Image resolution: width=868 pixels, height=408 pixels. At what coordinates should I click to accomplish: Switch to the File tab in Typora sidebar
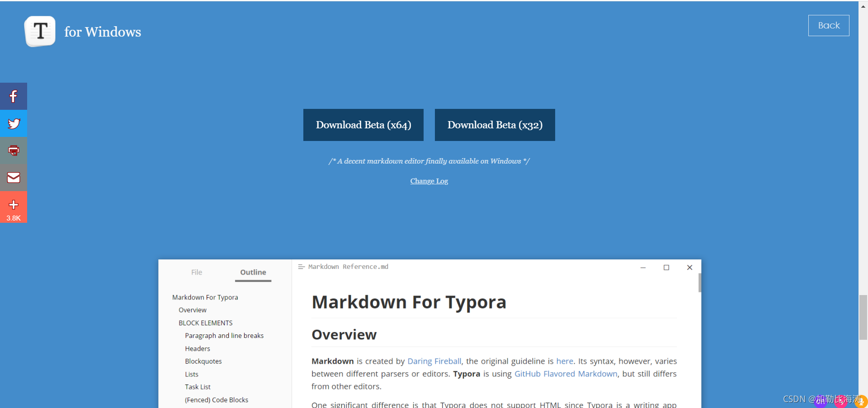point(197,272)
